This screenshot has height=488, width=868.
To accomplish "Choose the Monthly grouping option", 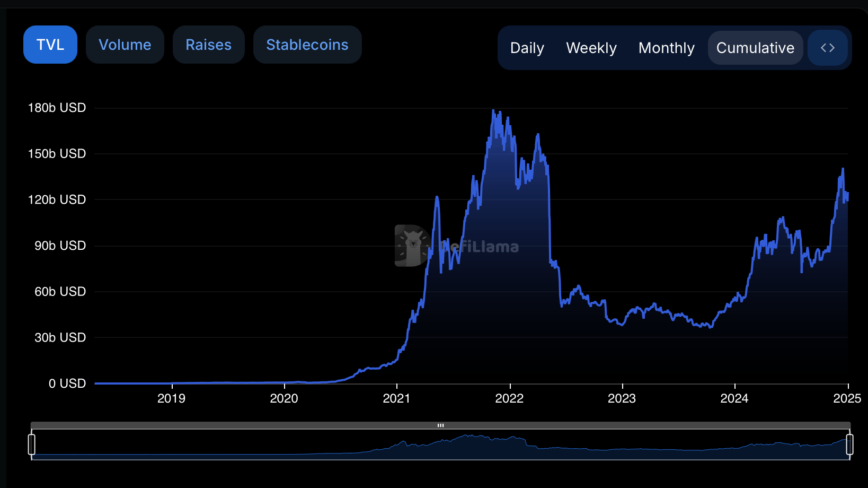I will (666, 48).
